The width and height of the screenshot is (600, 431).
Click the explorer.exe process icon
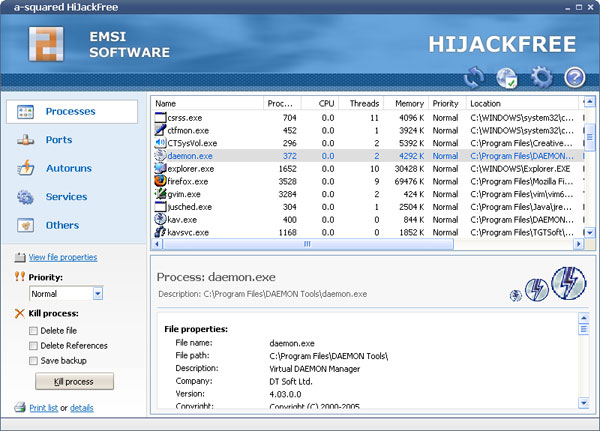[160, 168]
